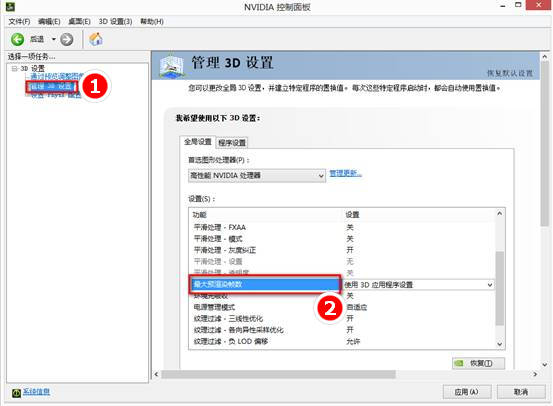Click the main panel vertical scrollbar thumb
The image size is (553, 406).
[x=545, y=144]
